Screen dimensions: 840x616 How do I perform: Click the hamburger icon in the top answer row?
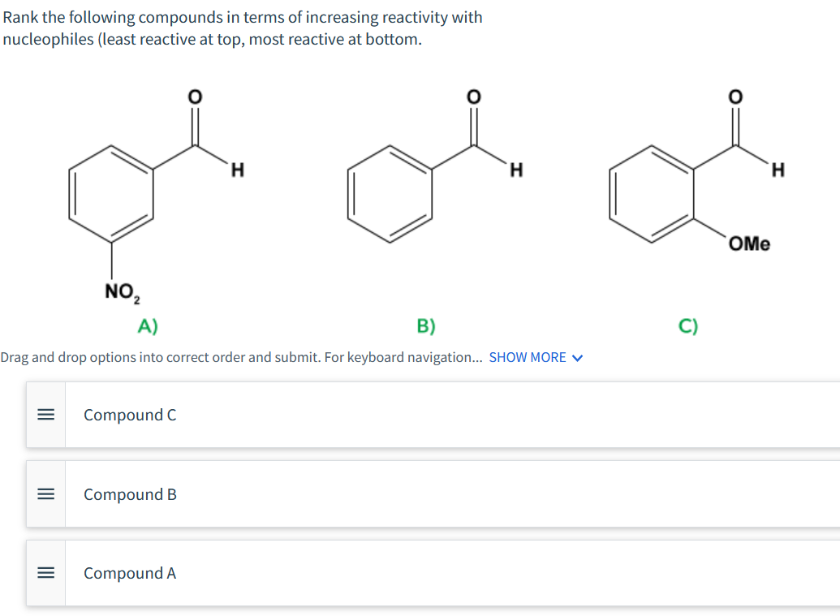pos(46,415)
